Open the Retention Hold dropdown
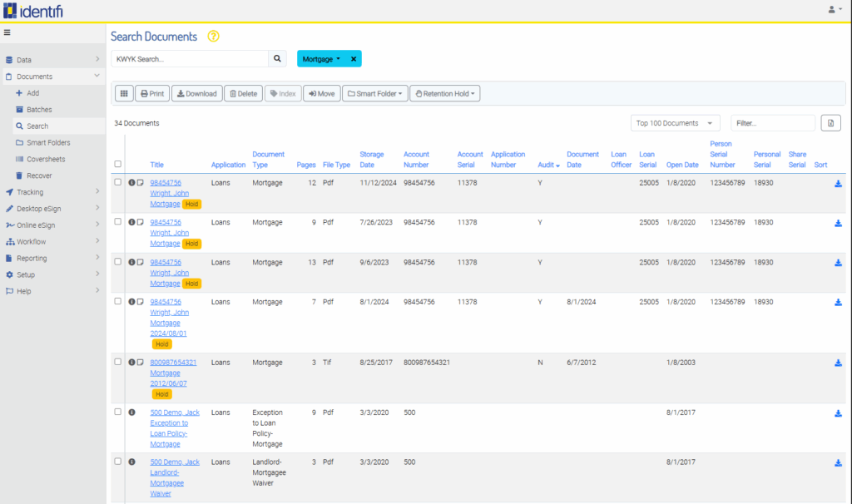 (x=445, y=93)
